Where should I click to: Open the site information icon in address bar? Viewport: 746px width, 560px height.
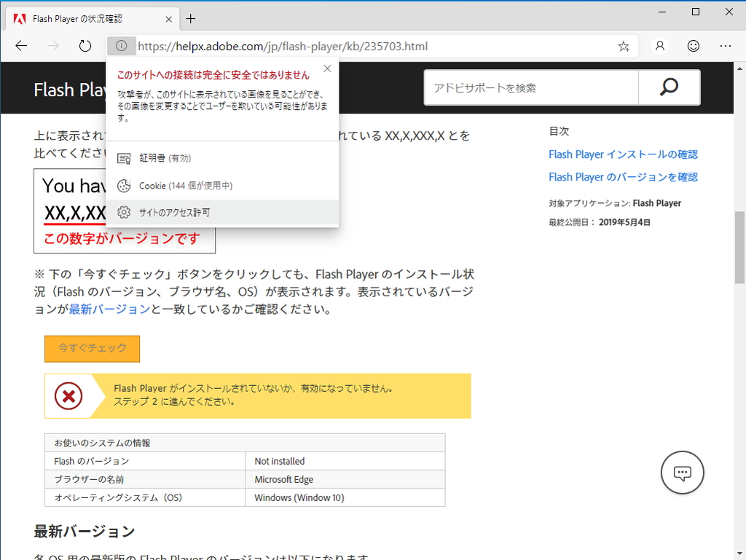point(121,45)
